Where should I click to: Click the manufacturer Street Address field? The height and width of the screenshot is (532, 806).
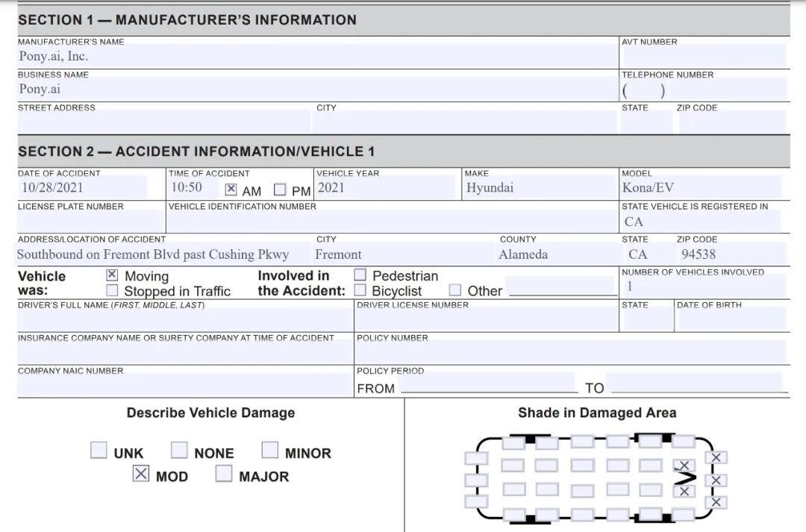coord(164,122)
